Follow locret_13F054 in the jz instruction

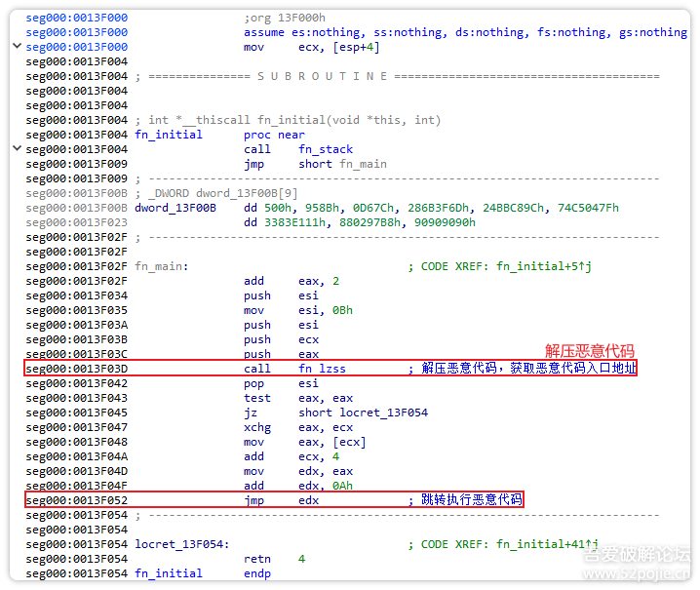[383, 413]
